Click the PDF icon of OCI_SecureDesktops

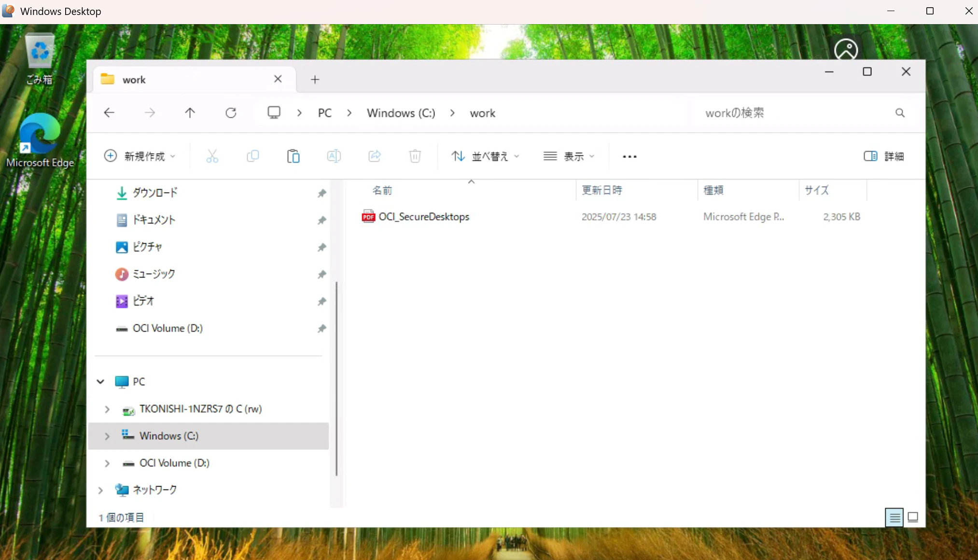click(368, 216)
